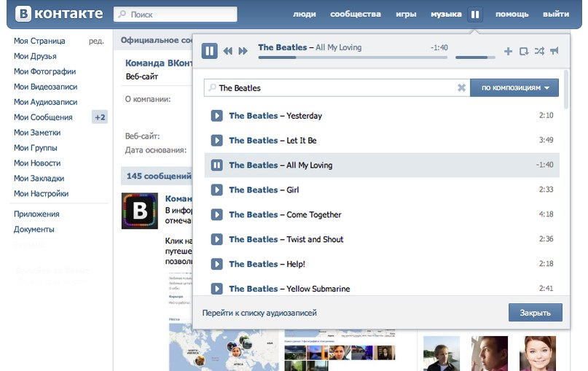
Task: Open Приложения in sidebar
Action: pyautogui.click(x=36, y=214)
